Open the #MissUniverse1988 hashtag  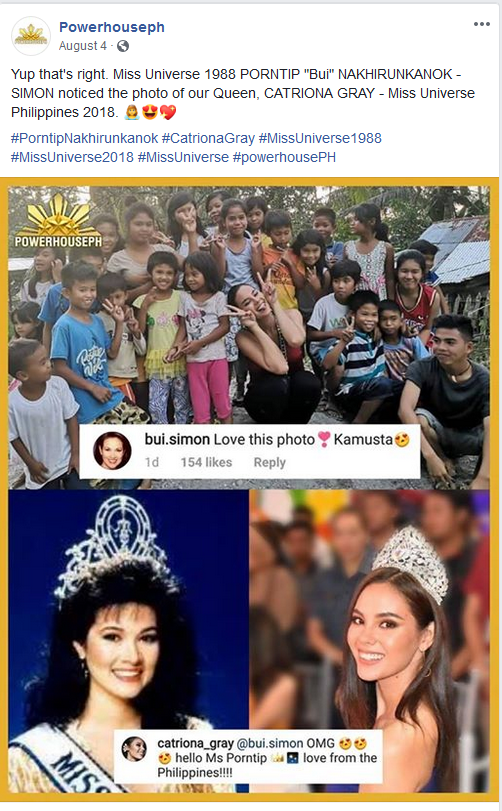(320, 138)
